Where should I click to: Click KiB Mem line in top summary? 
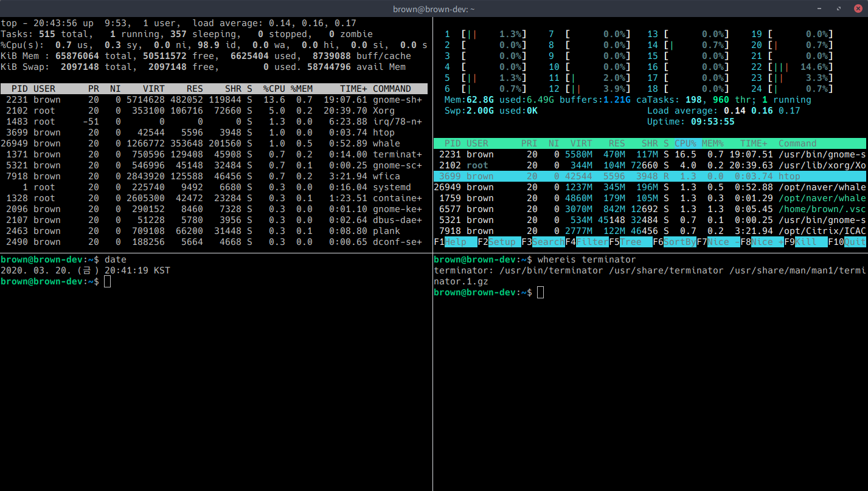tap(206, 56)
